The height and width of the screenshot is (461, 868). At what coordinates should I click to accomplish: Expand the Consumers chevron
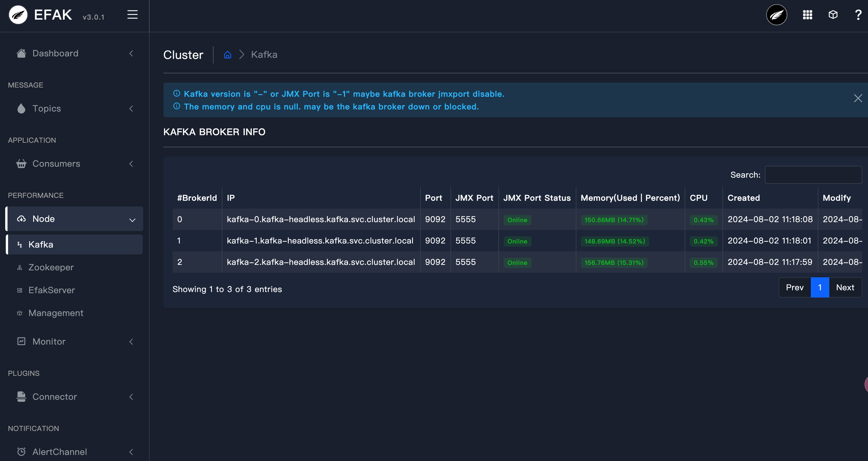tap(131, 164)
